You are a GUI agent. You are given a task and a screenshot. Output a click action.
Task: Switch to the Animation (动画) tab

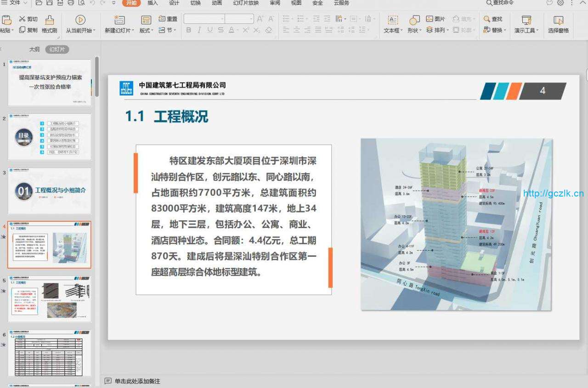coord(217,3)
